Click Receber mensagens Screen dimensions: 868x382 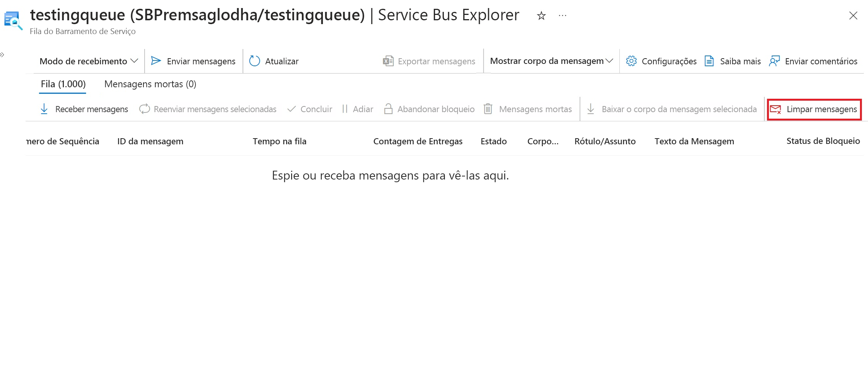[84, 109]
